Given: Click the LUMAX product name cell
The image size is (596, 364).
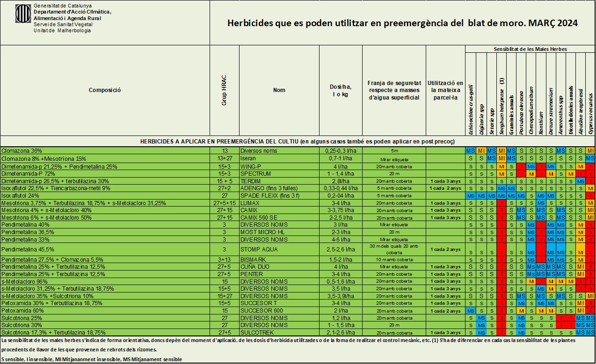Looking at the screenshot, I should pos(279,203).
